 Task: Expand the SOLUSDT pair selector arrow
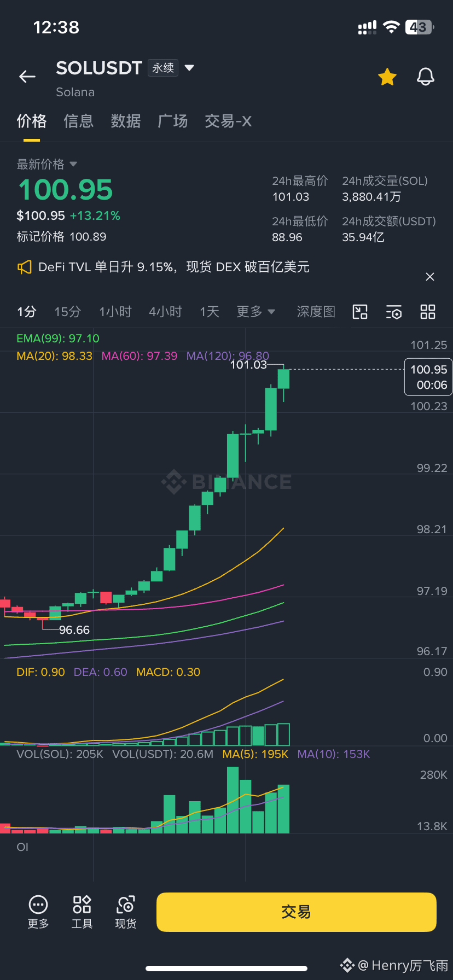click(189, 68)
